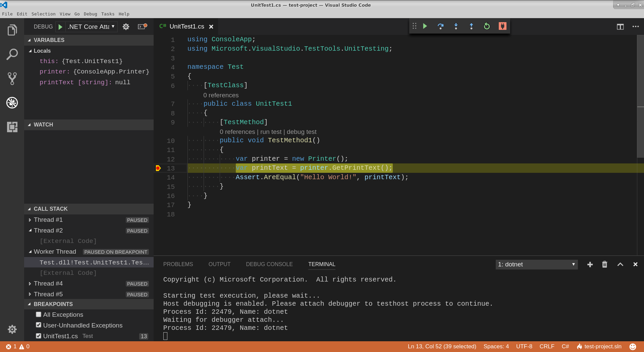
Task: Open the terminal selector 1: dotnet dropdown
Action: coord(537,264)
